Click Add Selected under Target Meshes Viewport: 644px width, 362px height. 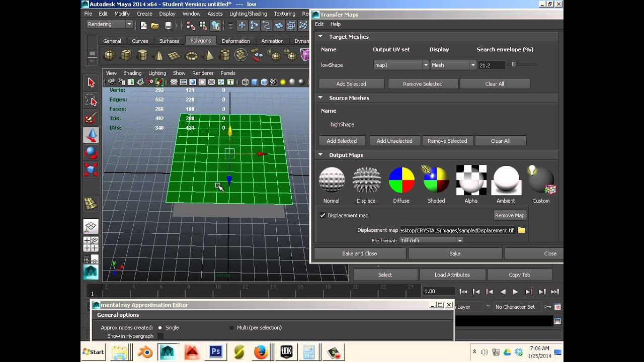click(x=351, y=84)
